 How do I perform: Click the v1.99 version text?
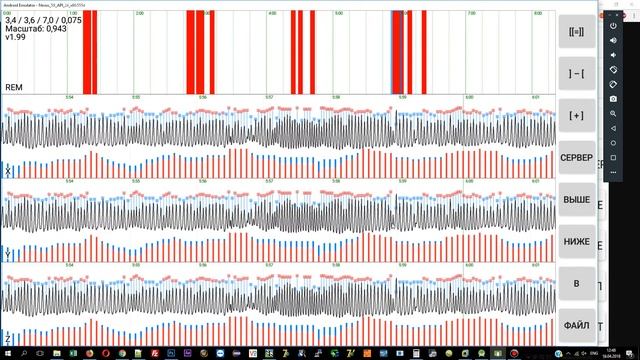[15, 37]
